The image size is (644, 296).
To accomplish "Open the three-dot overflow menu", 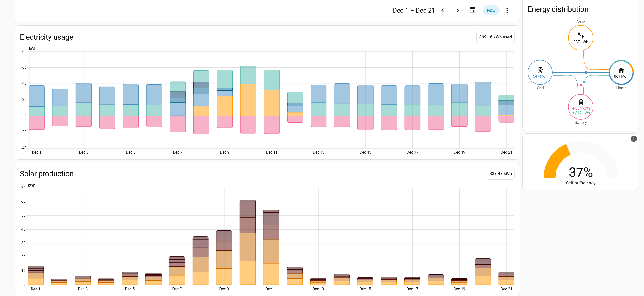I will (x=507, y=10).
